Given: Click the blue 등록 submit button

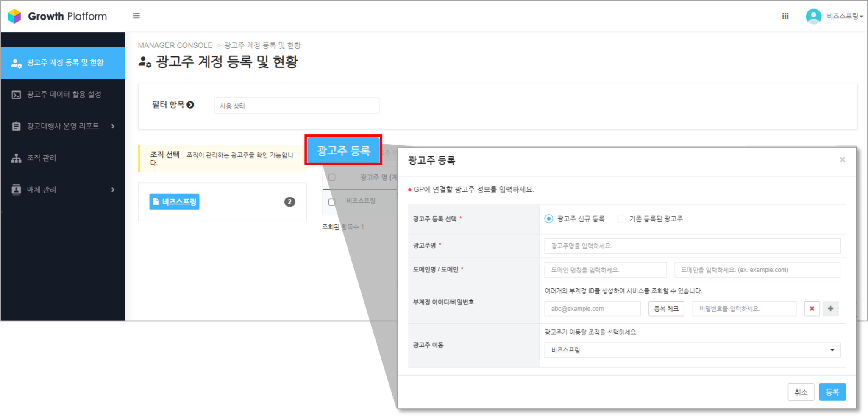Looking at the screenshot, I should click(x=832, y=392).
